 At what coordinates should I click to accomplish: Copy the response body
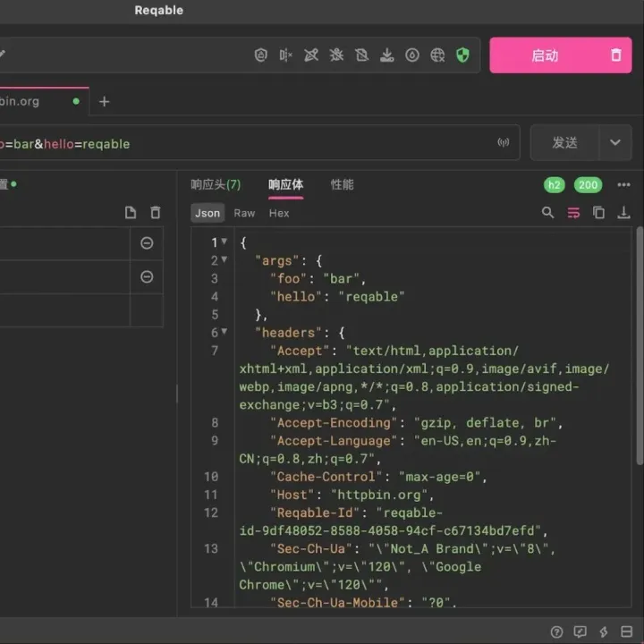point(598,212)
